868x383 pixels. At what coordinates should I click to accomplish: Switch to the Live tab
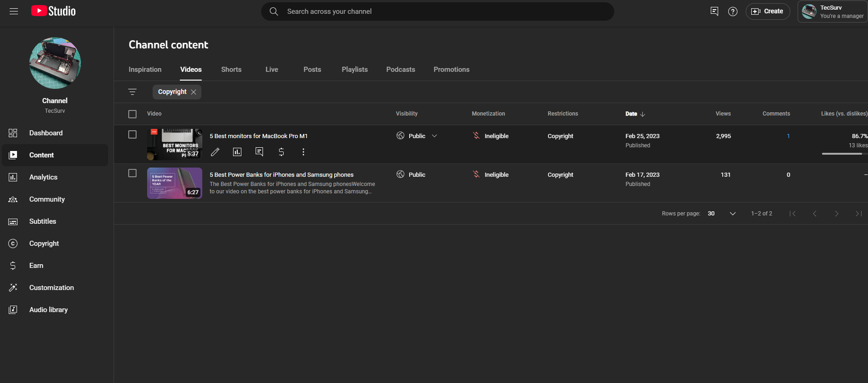[272, 70]
